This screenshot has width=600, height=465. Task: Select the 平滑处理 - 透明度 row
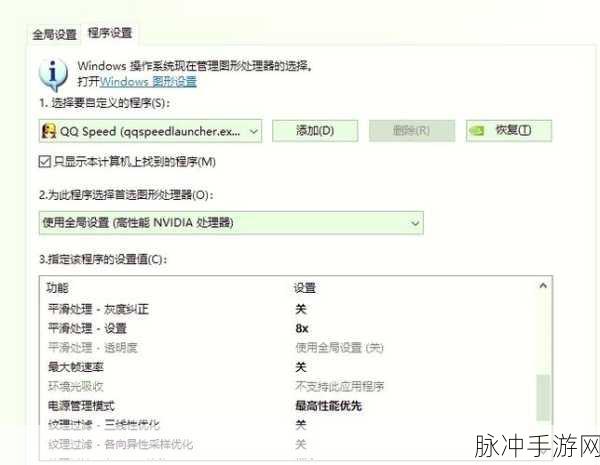coord(289,348)
